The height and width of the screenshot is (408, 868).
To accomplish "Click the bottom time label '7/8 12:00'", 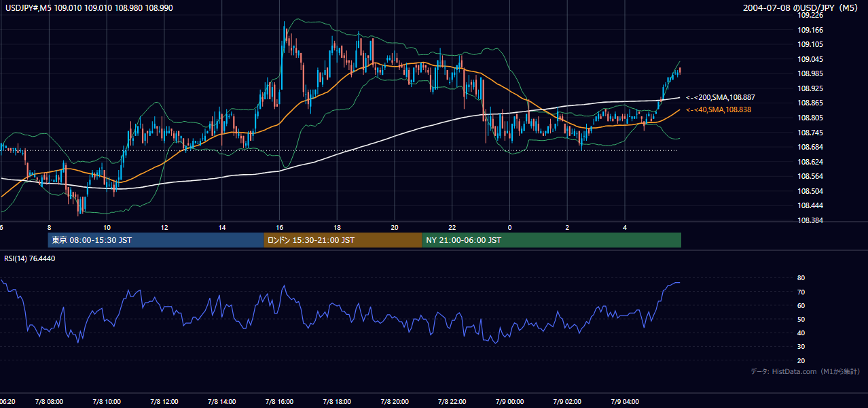I will (164, 402).
